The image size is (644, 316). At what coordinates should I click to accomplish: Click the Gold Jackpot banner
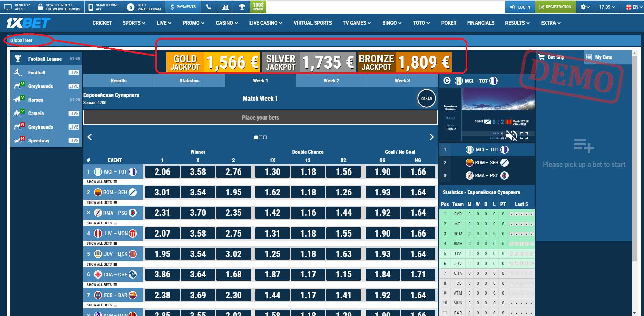click(x=213, y=62)
